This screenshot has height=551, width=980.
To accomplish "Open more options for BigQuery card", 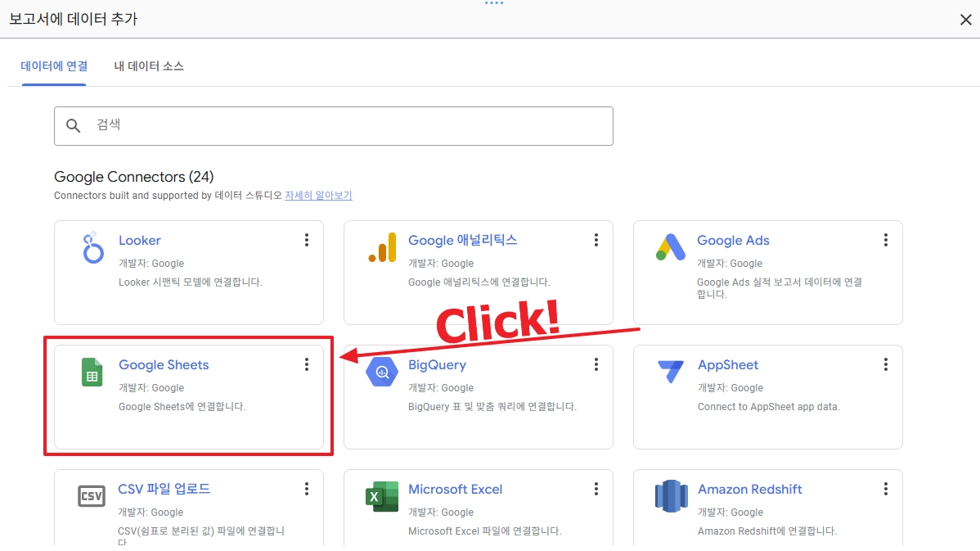I will click(x=596, y=364).
